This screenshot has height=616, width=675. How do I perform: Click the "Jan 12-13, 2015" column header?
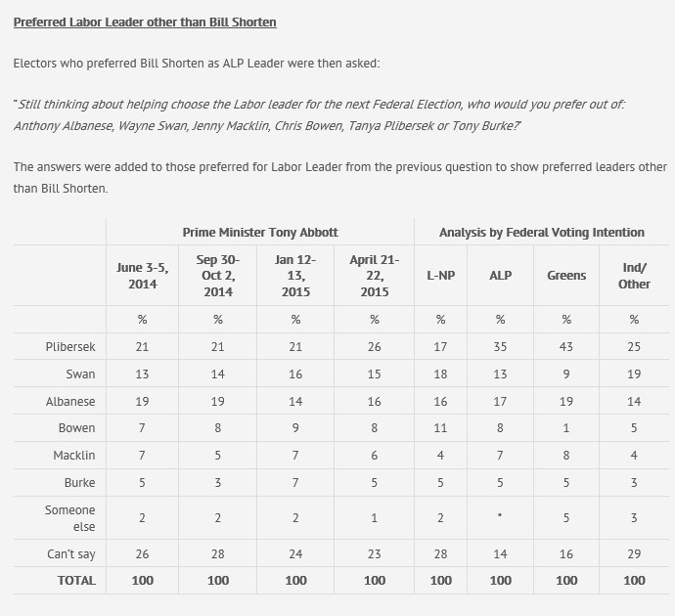click(295, 276)
